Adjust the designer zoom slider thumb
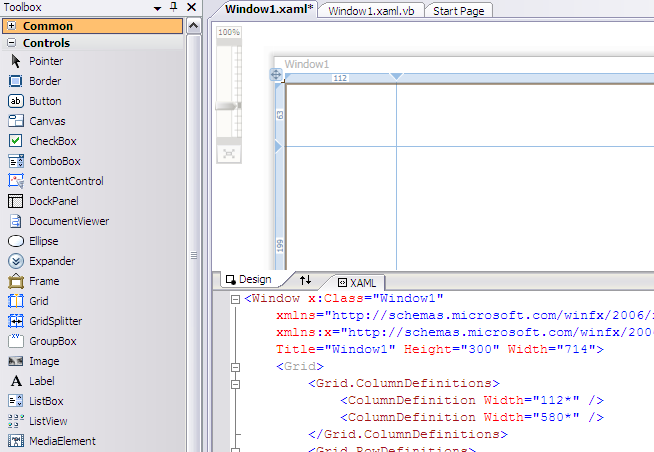Screen dimensions: 654x452 pos(228,106)
